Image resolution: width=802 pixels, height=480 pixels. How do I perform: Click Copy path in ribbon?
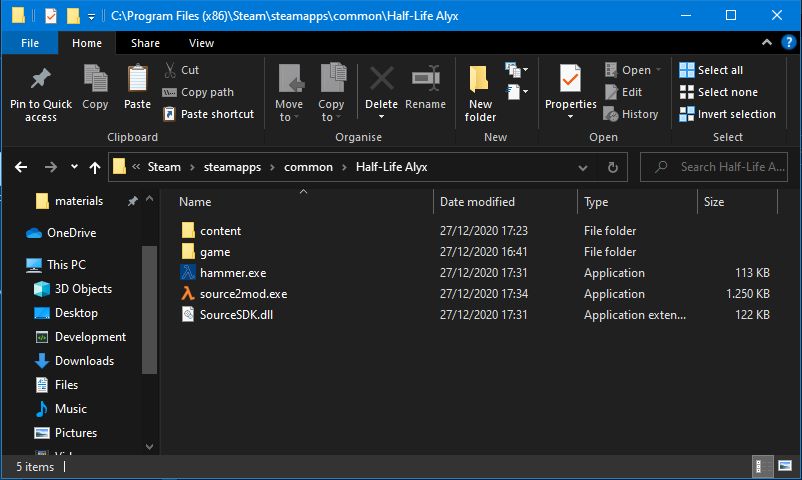pos(198,92)
